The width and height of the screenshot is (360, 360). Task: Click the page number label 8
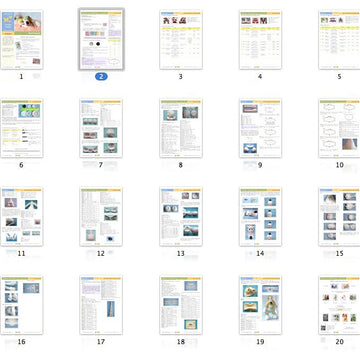[x=181, y=165]
